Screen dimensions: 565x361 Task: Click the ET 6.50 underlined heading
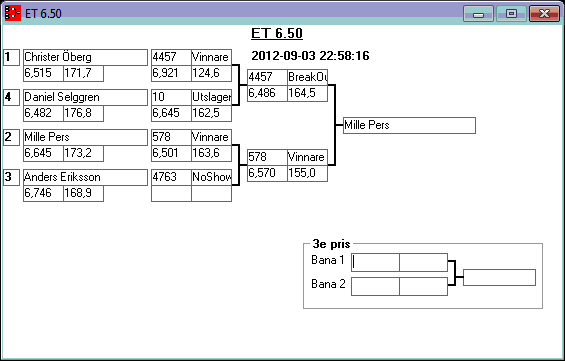point(277,34)
